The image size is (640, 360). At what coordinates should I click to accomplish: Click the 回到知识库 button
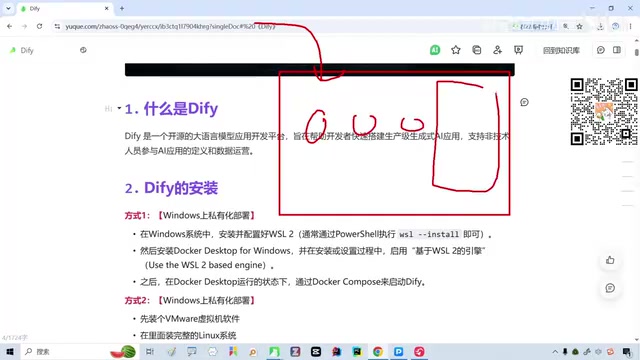(561, 50)
